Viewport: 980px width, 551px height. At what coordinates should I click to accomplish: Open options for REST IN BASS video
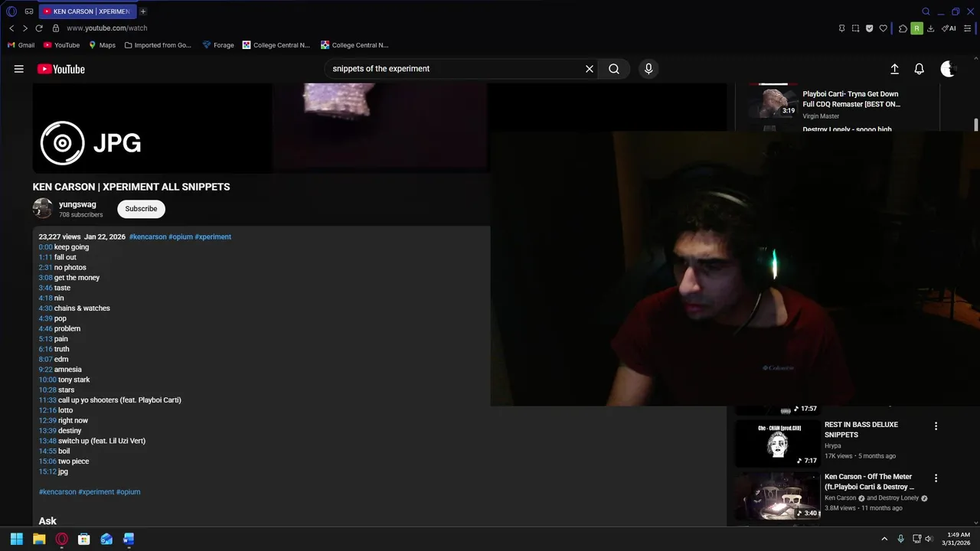[936, 426]
